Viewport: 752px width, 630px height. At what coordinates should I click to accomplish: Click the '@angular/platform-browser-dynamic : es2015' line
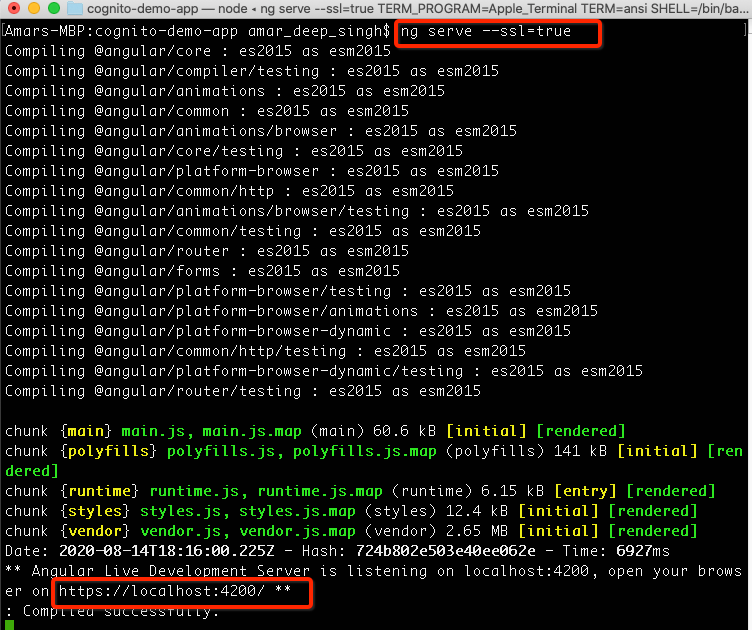point(288,331)
